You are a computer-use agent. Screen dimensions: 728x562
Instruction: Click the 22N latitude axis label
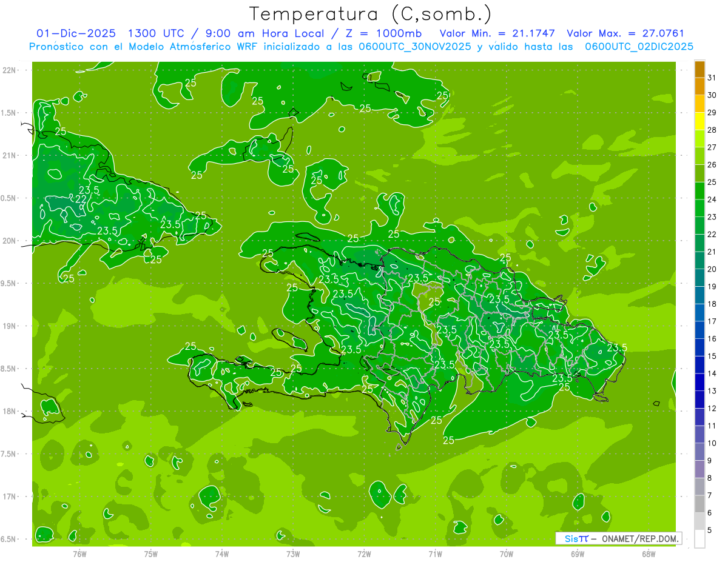8,70
